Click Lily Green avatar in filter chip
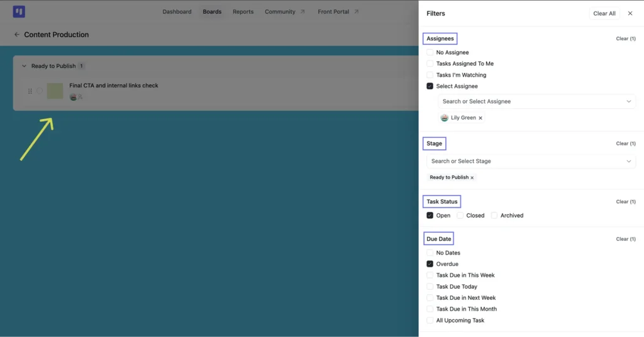The width and height of the screenshot is (644, 337). pyautogui.click(x=445, y=118)
